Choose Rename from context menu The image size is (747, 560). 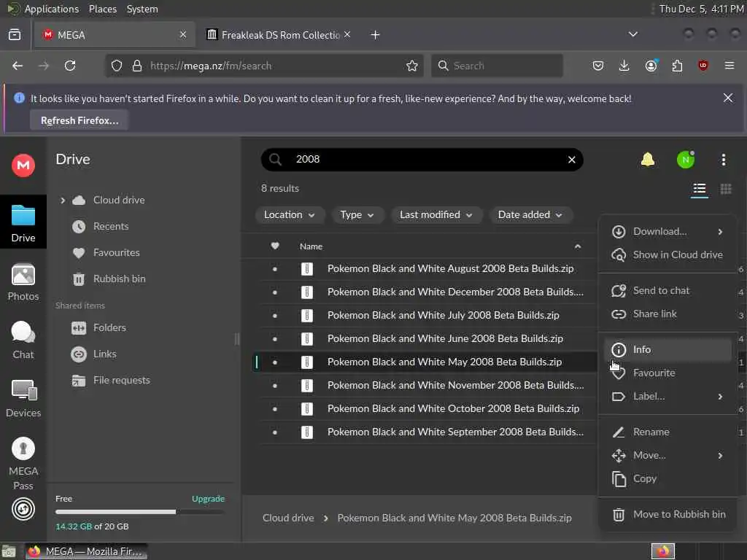click(668, 432)
